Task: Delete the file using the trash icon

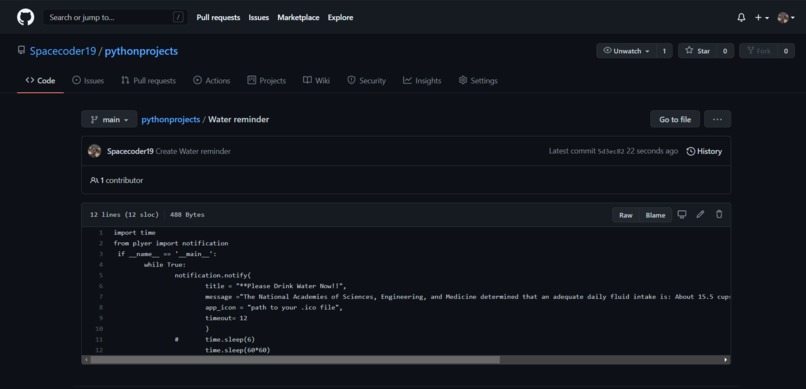Action: coord(719,214)
